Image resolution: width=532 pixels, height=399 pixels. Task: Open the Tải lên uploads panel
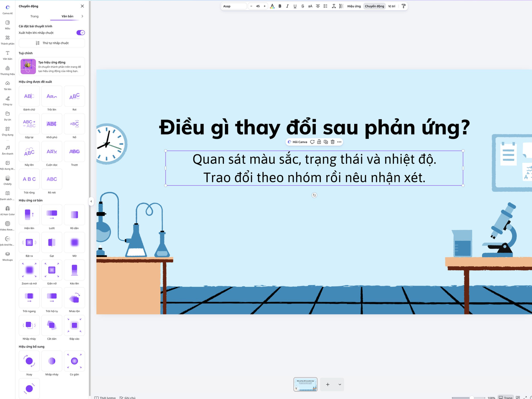click(8, 85)
